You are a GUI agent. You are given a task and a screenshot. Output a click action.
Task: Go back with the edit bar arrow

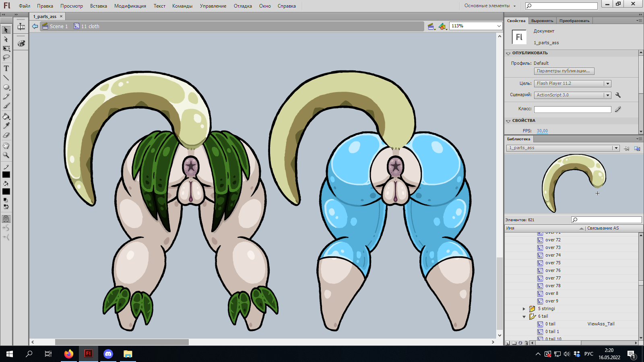35,26
